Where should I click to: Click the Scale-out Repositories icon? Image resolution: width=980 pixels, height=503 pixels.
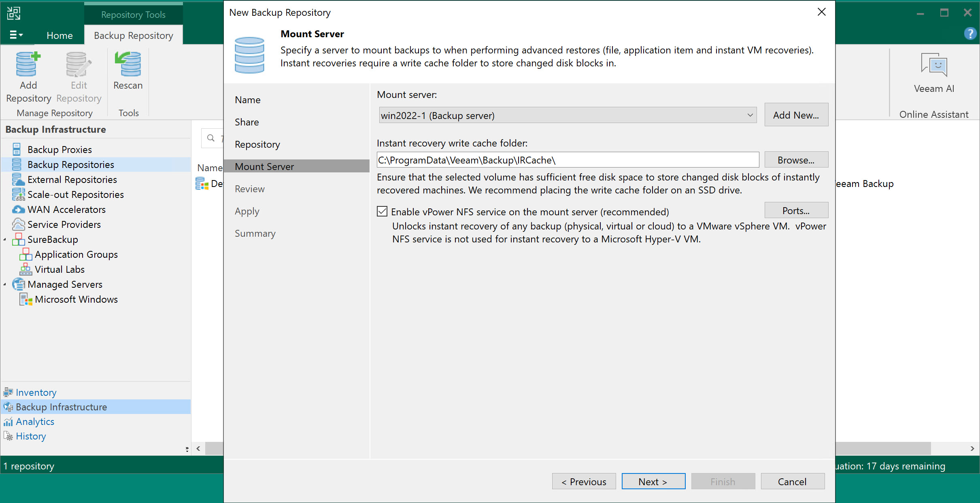(18, 195)
